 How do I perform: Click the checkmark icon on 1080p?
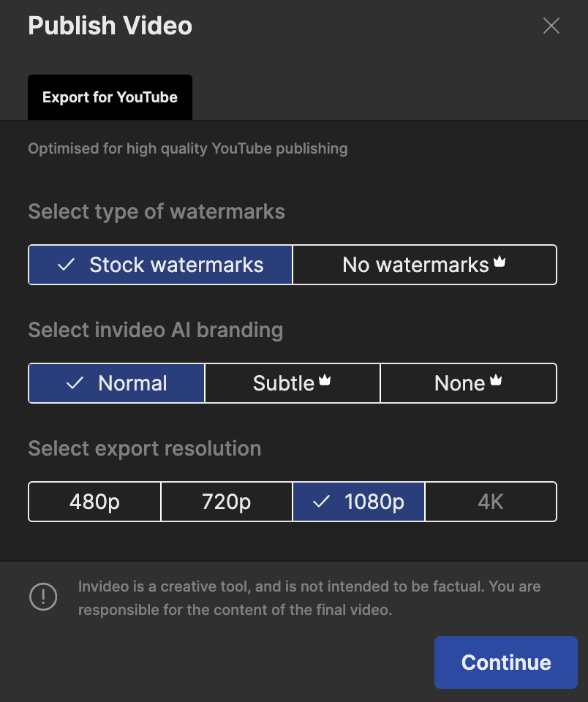pyautogui.click(x=321, y=502)
